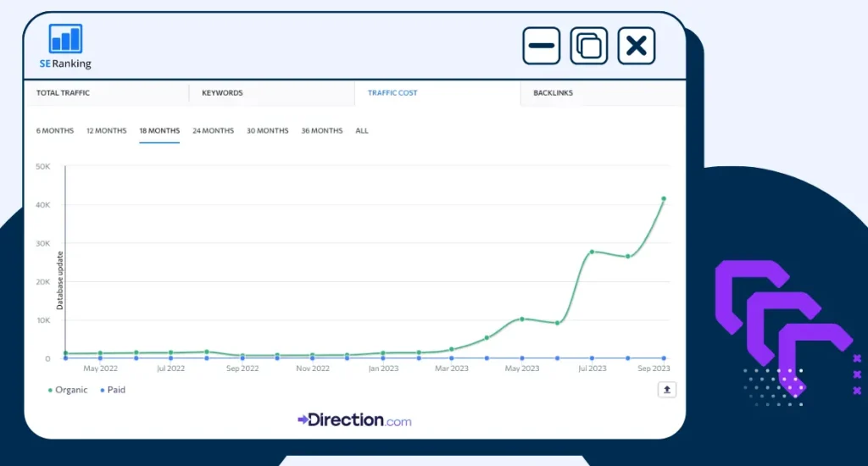Screen dimensions: 868x466
Task: Show the 36 Months range
Action: pos(322,131)
